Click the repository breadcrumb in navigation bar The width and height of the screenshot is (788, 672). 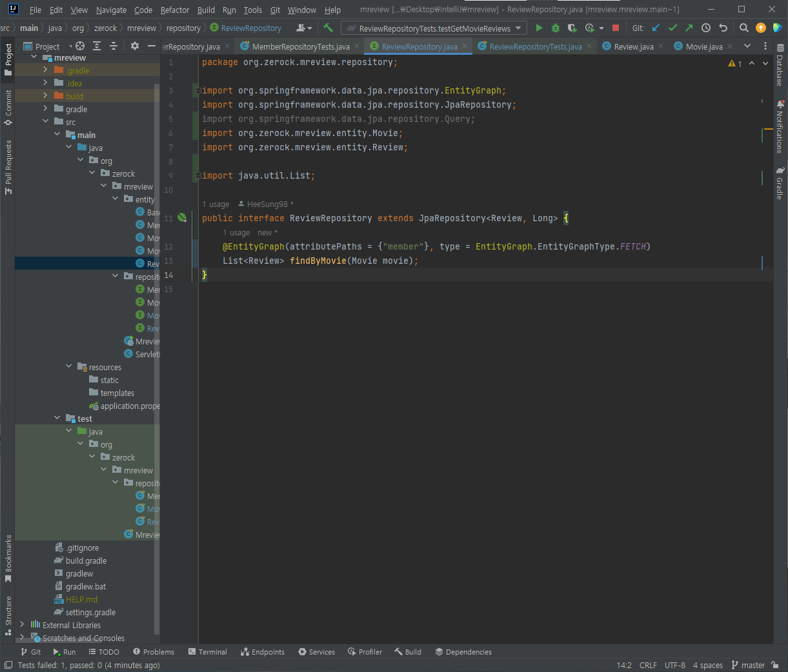click(183, 28)
